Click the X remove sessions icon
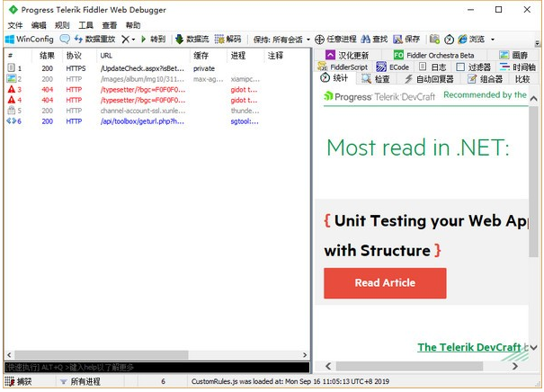This screenshot has height=392, width=544. click(125, 40)
